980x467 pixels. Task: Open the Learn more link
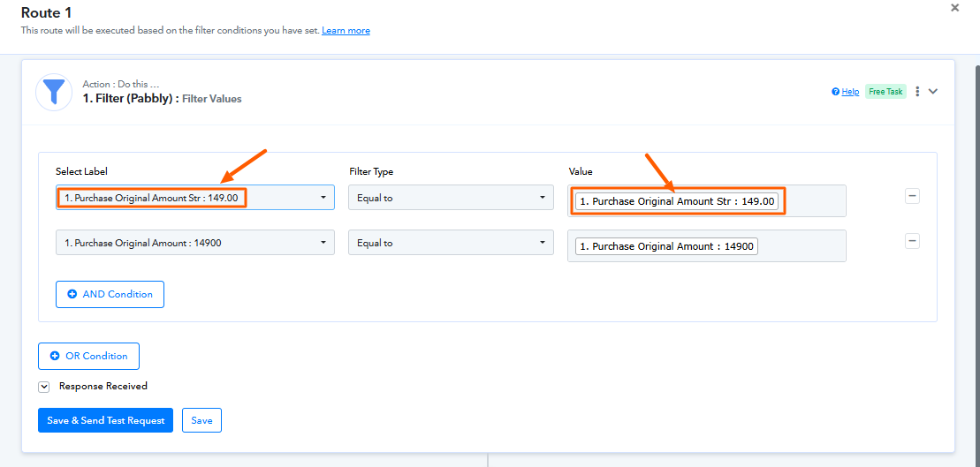[346, 31]
